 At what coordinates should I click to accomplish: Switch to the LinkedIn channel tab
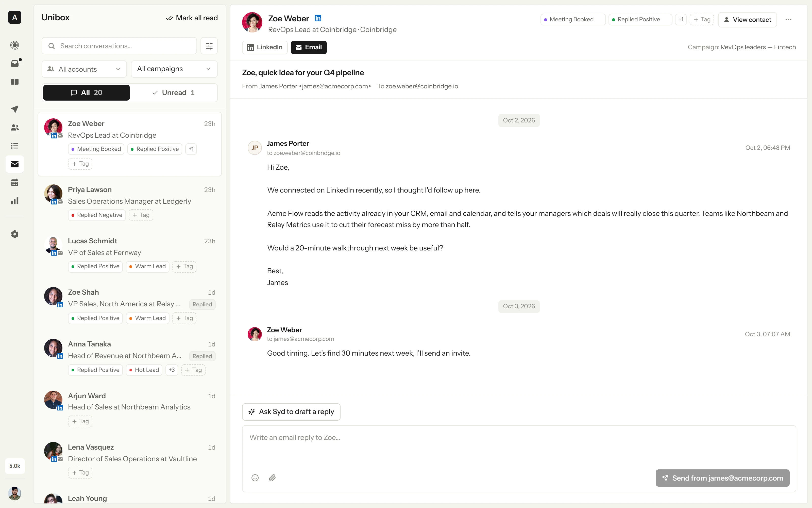(x=265, y=47)
